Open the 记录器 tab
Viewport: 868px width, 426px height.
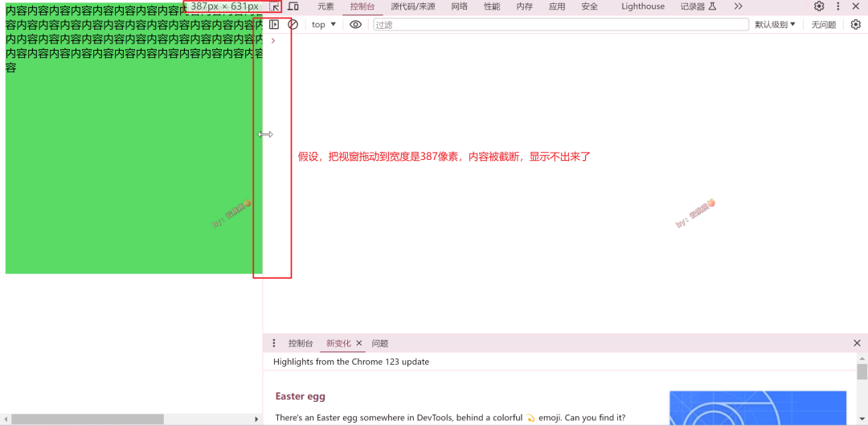698,6
